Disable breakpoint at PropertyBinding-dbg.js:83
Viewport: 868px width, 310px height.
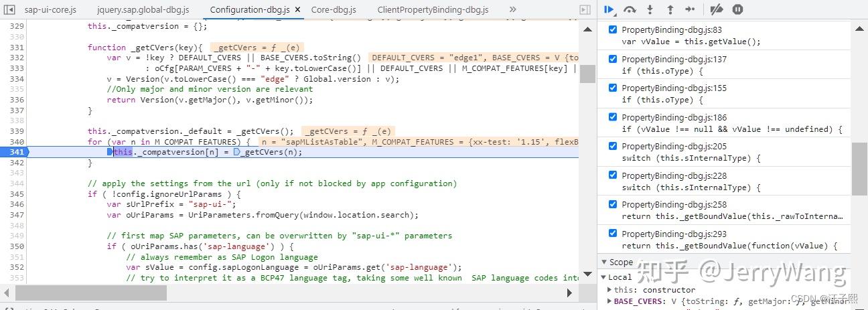pyautogui.click(x=612, y=30)
